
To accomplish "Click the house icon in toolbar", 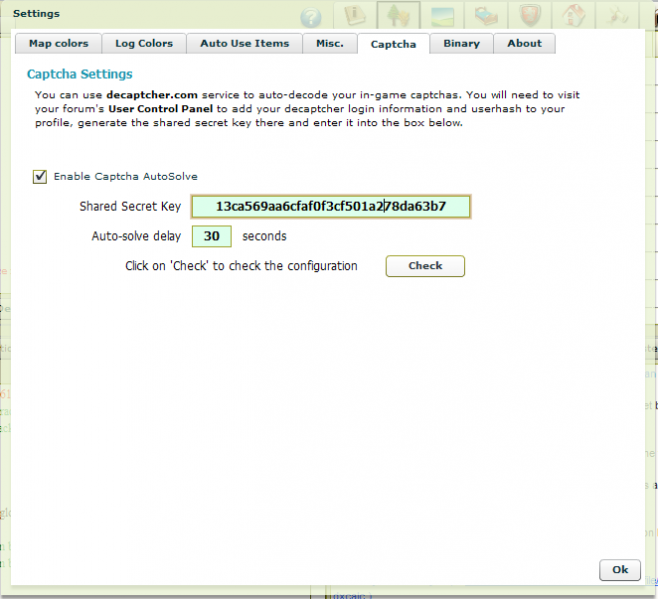I will click(x=574, y=16).
